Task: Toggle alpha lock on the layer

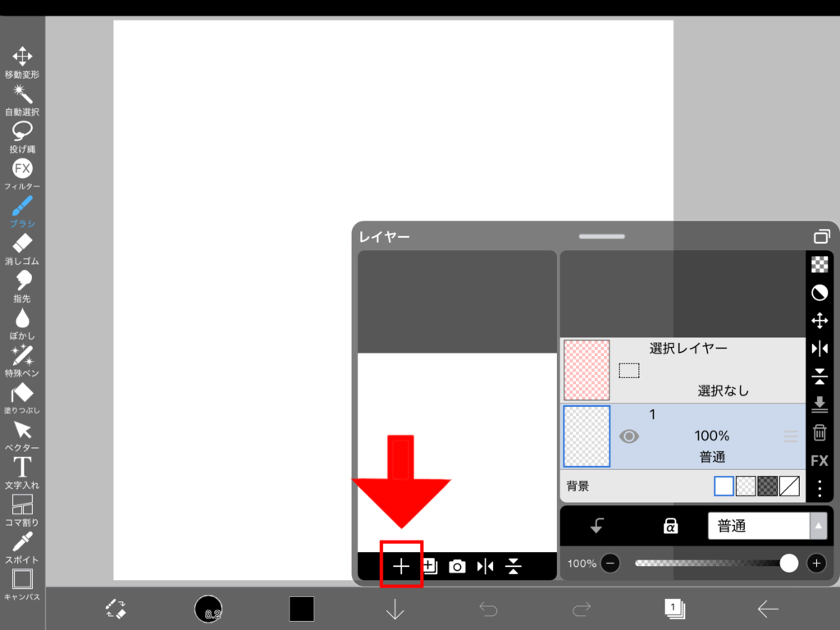Action: [670, 527]
